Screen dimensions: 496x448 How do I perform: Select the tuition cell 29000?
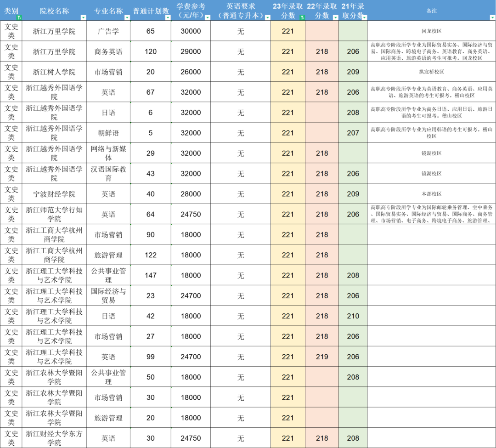[x=191, y=51]
